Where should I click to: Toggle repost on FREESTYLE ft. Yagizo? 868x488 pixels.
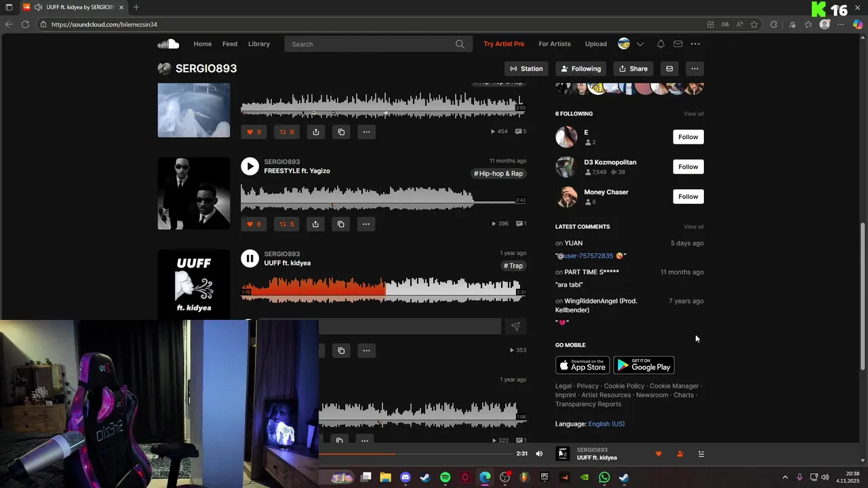(287, 224)
